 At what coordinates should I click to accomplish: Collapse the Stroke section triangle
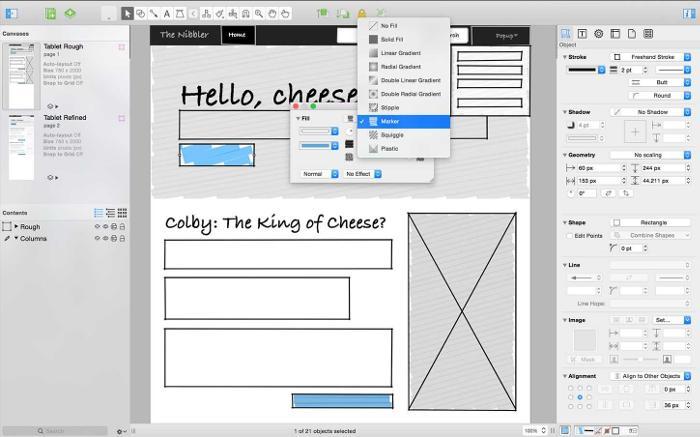[564, 57]
